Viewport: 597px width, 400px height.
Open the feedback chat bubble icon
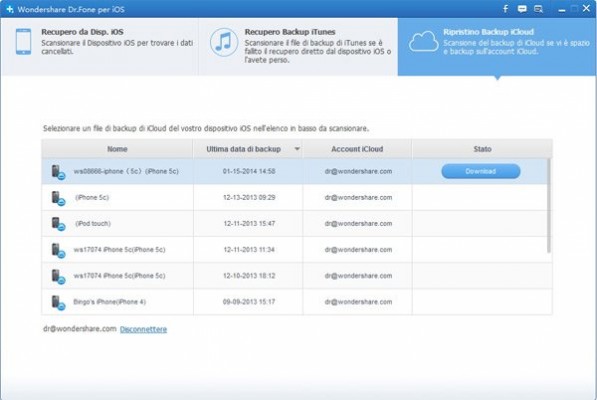522,9
